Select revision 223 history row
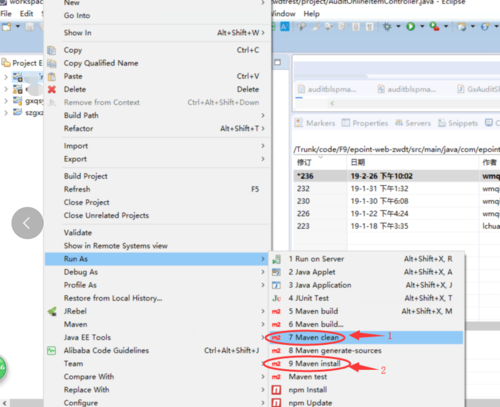Screen dimensions: 500x407 (397, 226)
